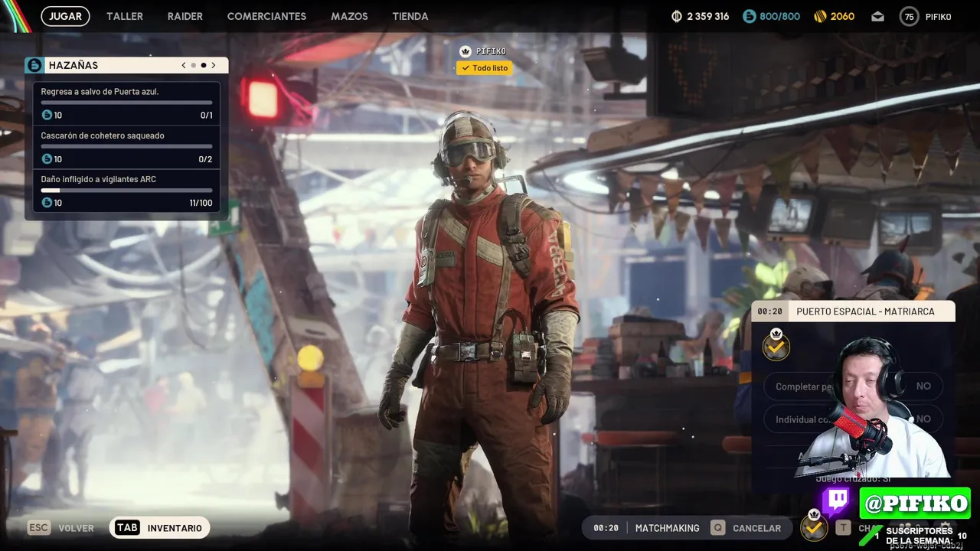Screen dimensions: 980x551
Task: Open the COMERCIANTES tab
Action: (266, 16)
